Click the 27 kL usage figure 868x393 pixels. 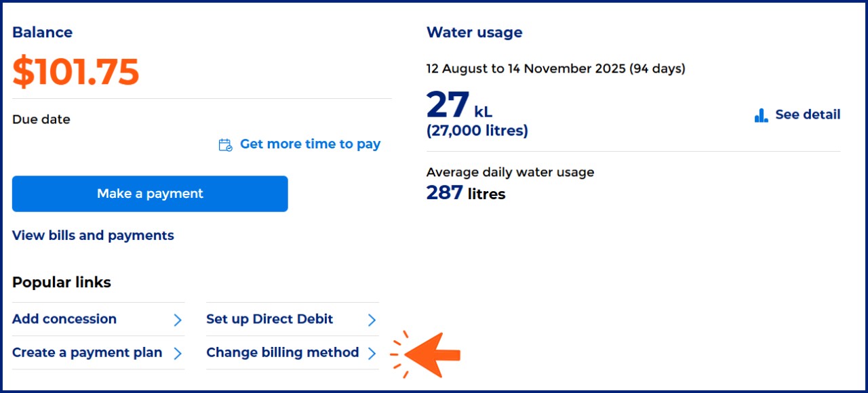click(x=459, y=106)
